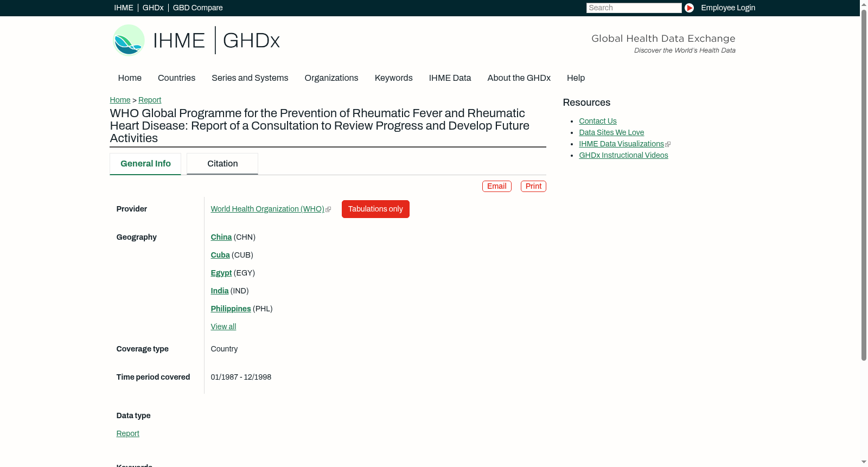Image resolution: width=868 pixels, height=467 pixels.
Task: Click the Coverage type value Country
Action: click(224, 349)
